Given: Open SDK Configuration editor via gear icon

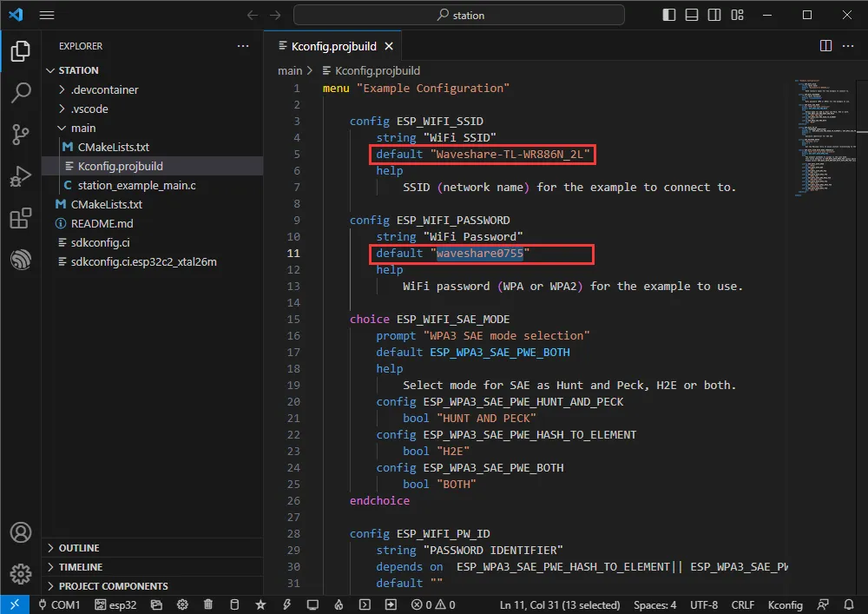Looking at the screenshot, I should coord(182,604).
